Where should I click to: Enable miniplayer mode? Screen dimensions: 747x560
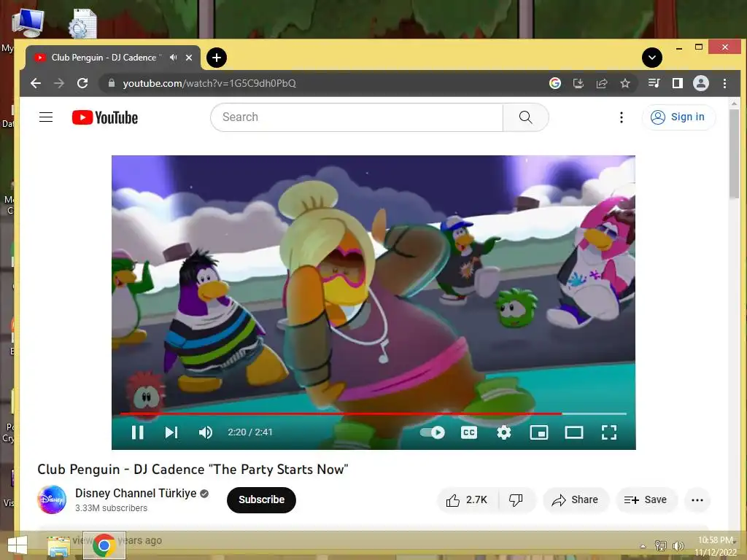(539, 432)
